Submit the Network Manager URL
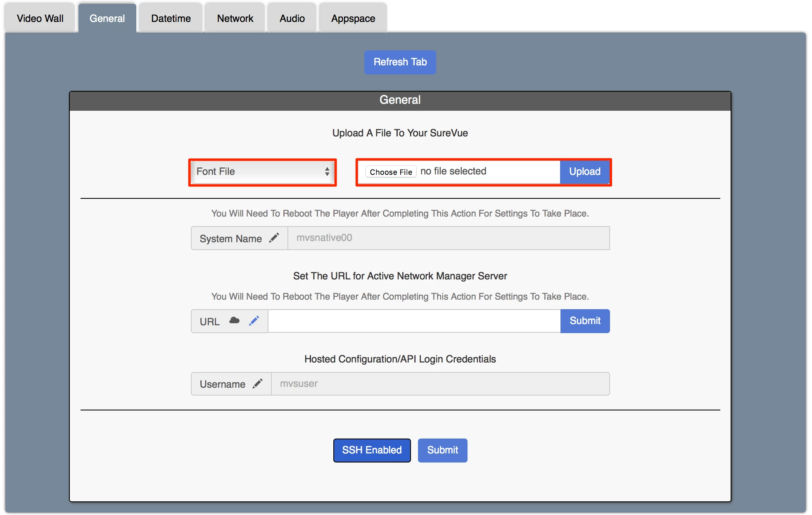 click(585, 321)
